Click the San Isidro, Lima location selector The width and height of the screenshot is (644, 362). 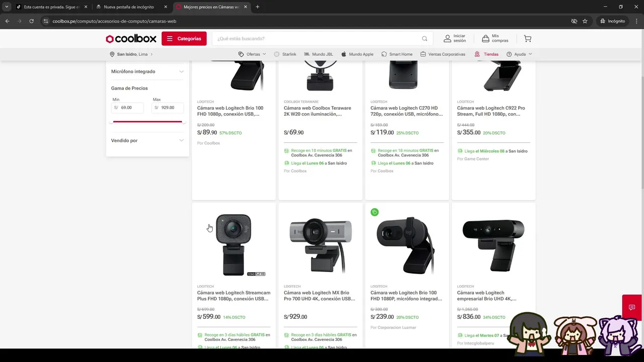coord(131,54)
